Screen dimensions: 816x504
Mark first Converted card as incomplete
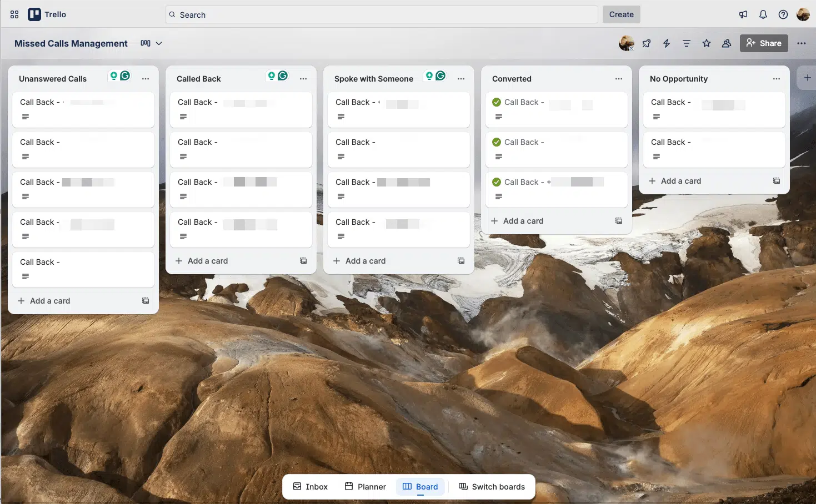tap(497, 102)
